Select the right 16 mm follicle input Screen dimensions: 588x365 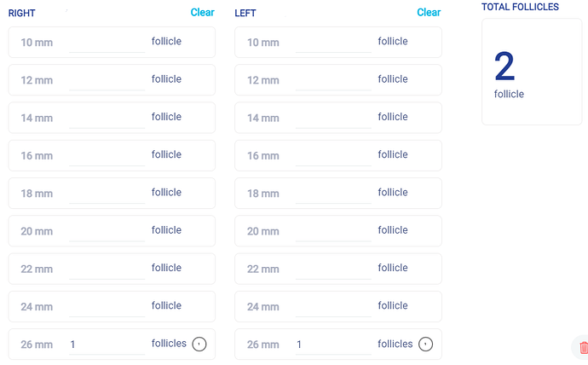point(107,155)
